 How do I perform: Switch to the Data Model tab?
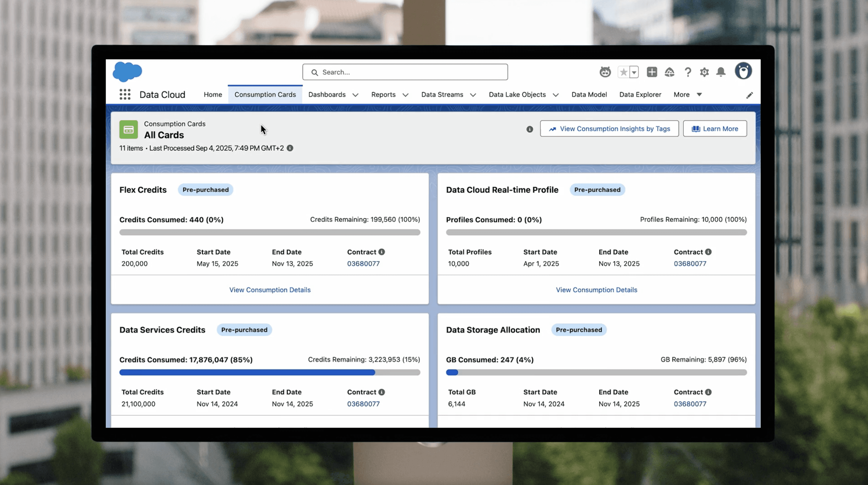pos(589,94)
